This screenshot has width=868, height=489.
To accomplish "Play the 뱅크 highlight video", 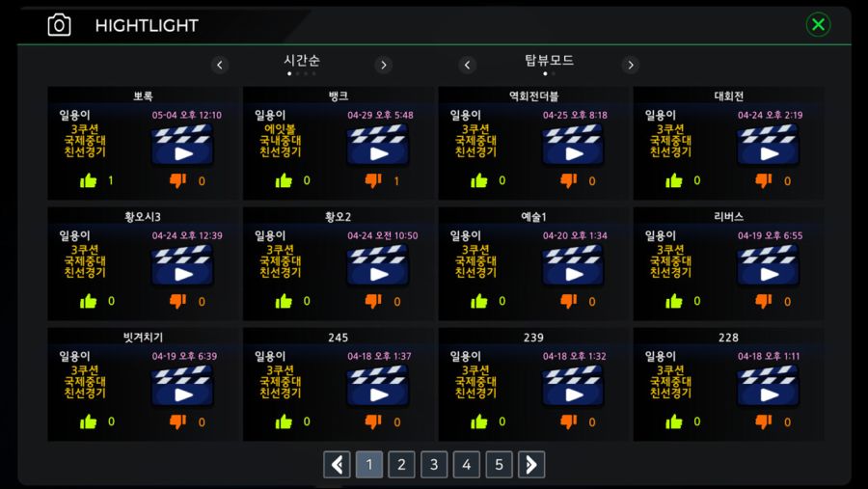I will click(377, 145).
